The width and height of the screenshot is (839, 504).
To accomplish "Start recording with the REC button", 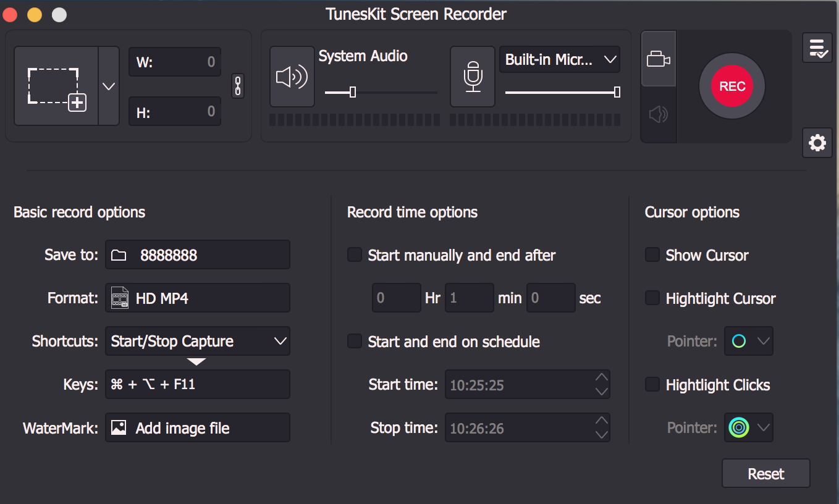I will point(732,86).
